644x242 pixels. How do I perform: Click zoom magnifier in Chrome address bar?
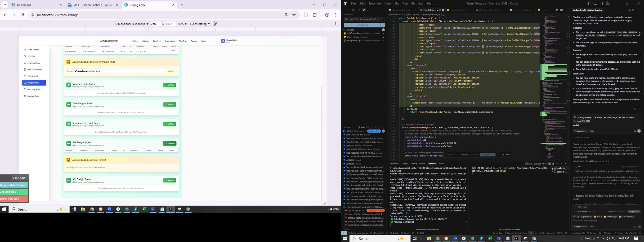[286, 15]
